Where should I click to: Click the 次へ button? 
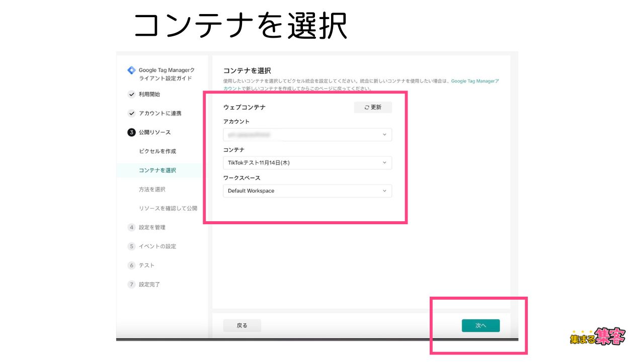pyautogui.click(x=481, y=325)
